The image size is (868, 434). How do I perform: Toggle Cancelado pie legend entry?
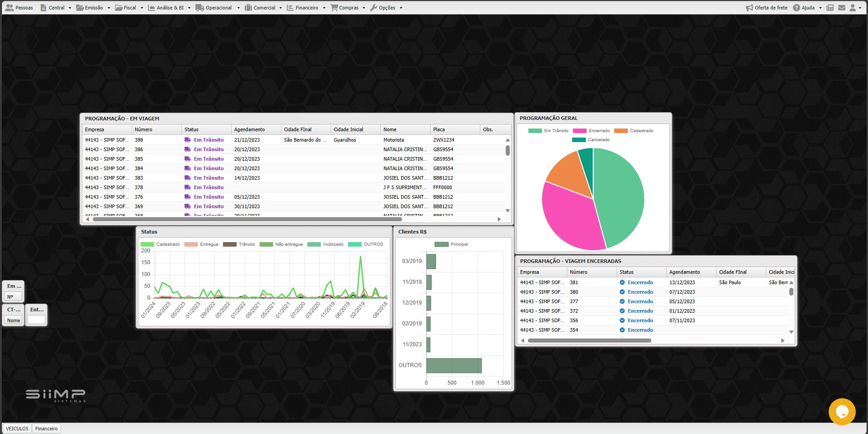591,140
